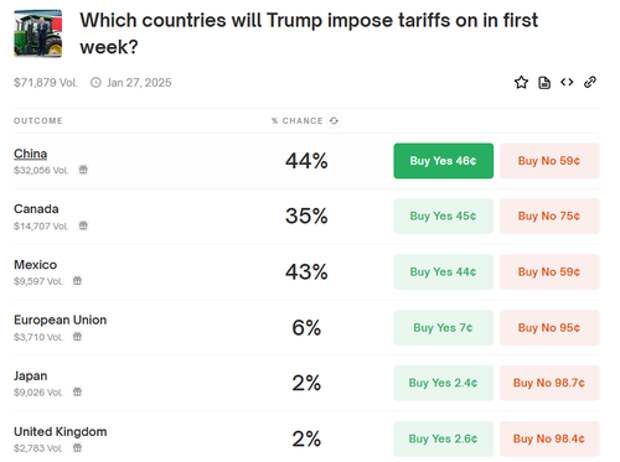Viewport: 620px width, 462px height.
Task: Click the gift icon under China
Action: click(83, 170)
